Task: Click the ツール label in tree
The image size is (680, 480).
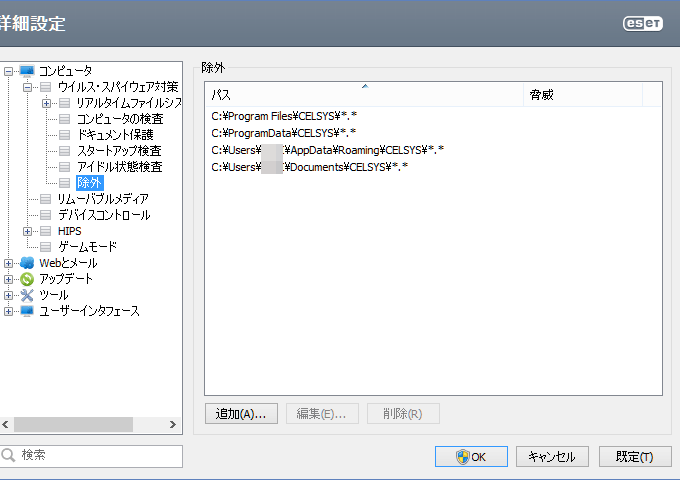Action: [x=54, y=295]
